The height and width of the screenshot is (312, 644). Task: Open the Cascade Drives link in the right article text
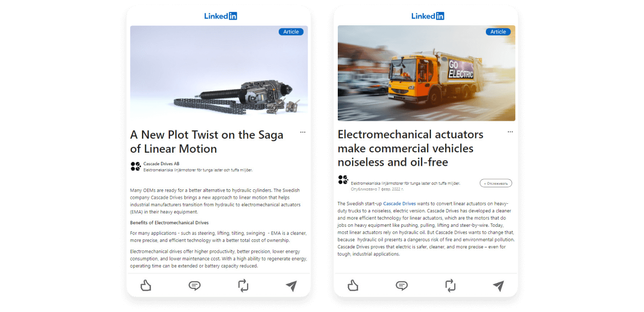[399, 203]
